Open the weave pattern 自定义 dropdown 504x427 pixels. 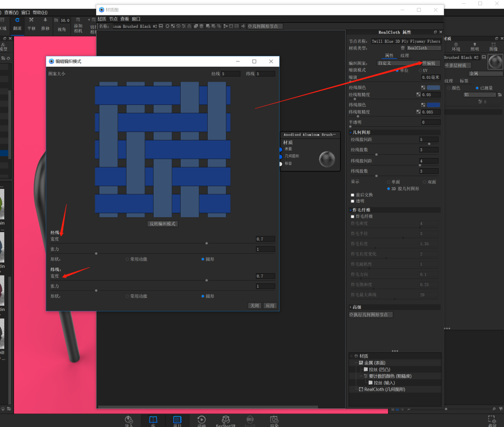click(399, 63)
